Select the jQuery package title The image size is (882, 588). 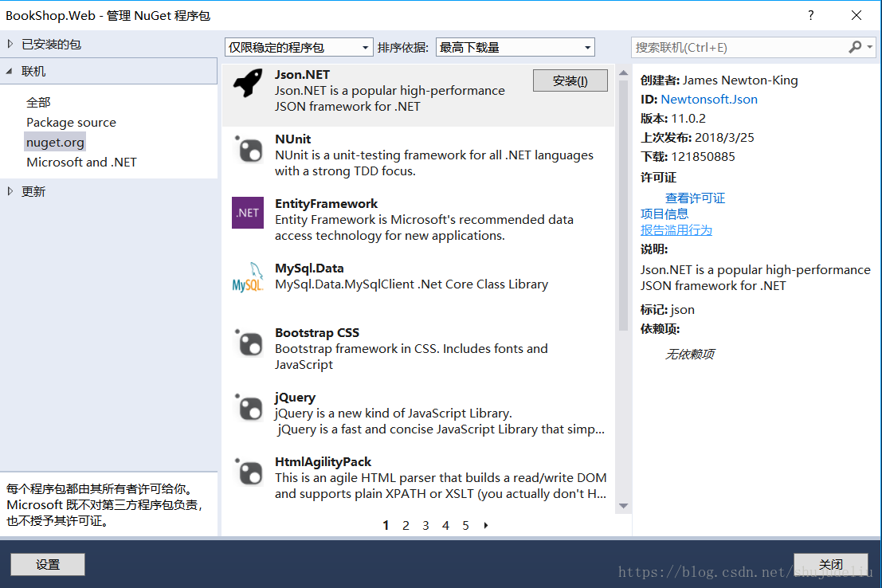pos(296,398)
